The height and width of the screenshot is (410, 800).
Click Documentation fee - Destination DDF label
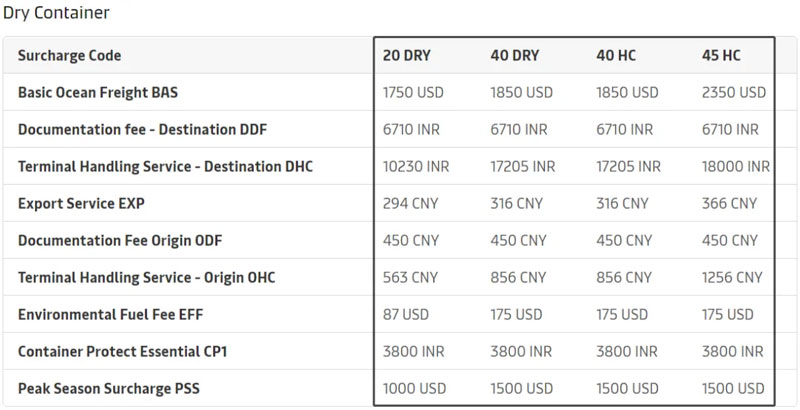(142, 129)
